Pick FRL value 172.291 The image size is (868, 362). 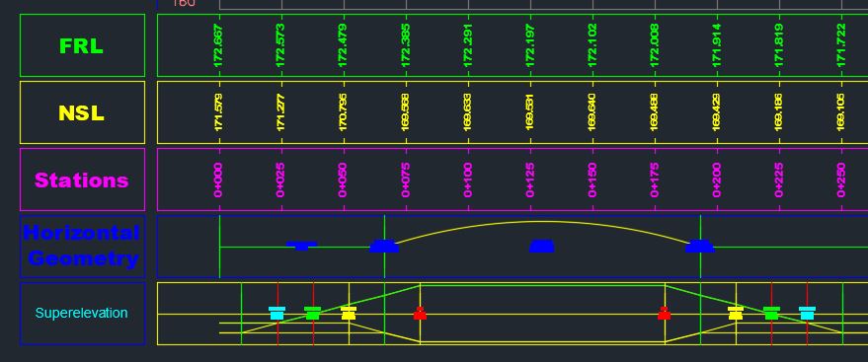(467, 46)
